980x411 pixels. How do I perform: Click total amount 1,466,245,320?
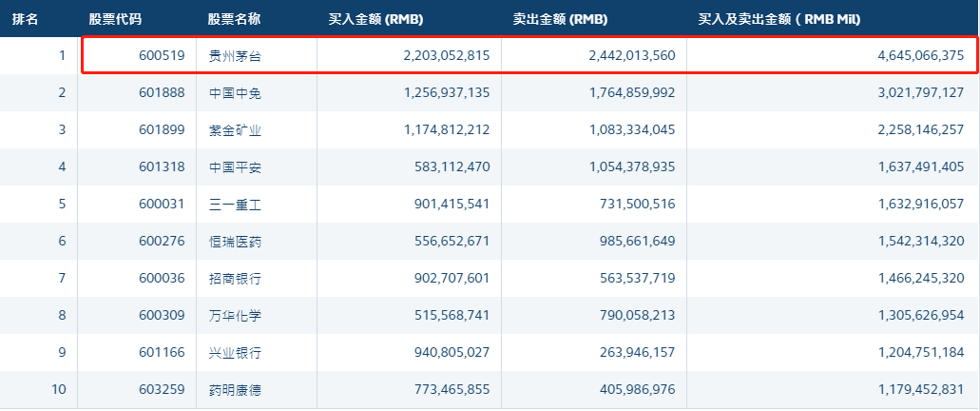(x=921, y=278)
